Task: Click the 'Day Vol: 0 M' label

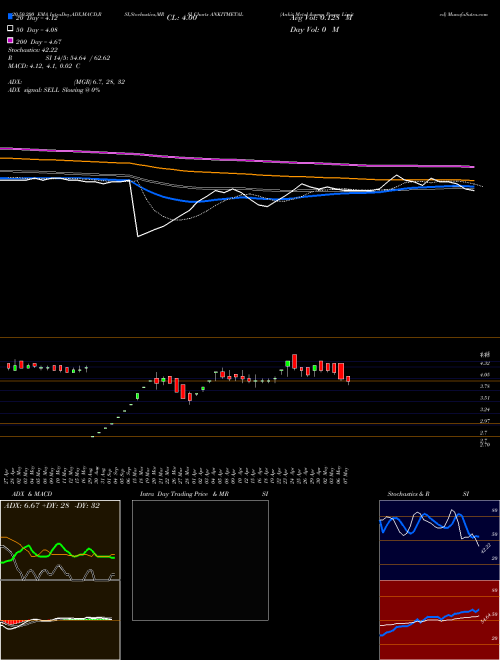Action: (x=314, y=30)
